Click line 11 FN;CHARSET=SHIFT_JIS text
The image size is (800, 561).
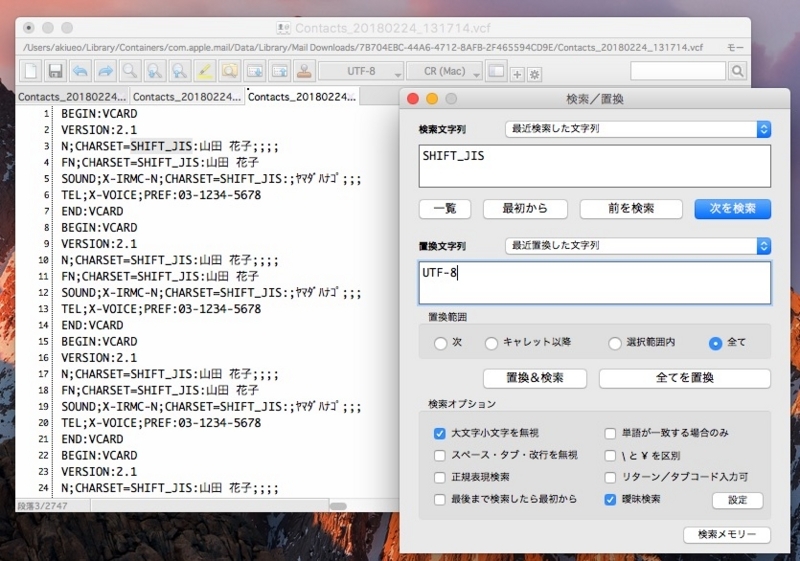point(160,276)
